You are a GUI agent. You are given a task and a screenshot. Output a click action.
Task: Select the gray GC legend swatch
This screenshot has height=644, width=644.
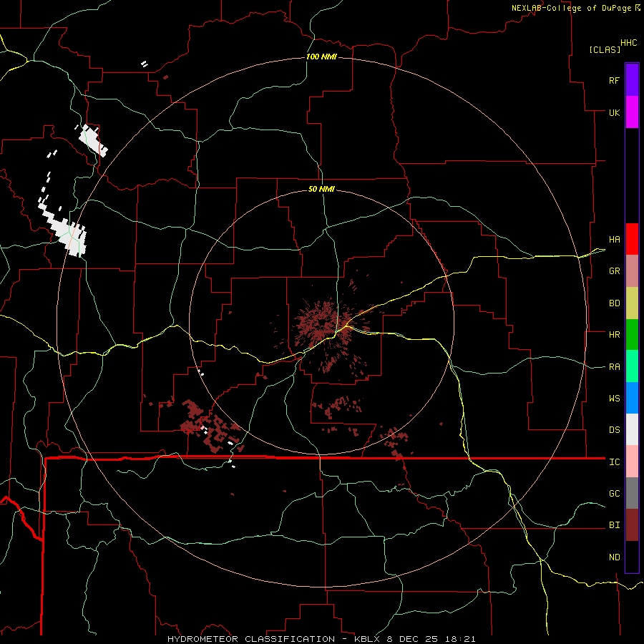pos(632,493)
